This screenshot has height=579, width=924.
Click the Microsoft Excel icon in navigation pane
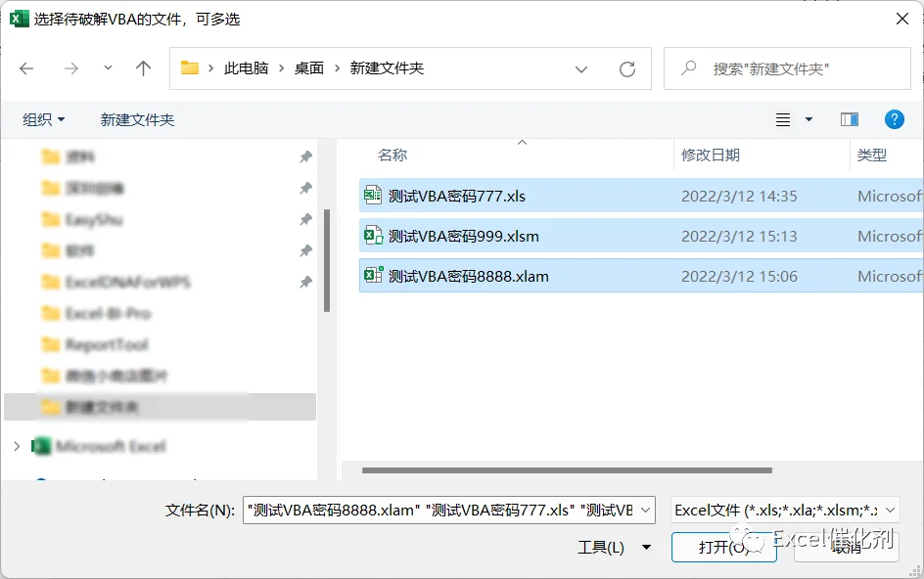[x=41, y=446]
